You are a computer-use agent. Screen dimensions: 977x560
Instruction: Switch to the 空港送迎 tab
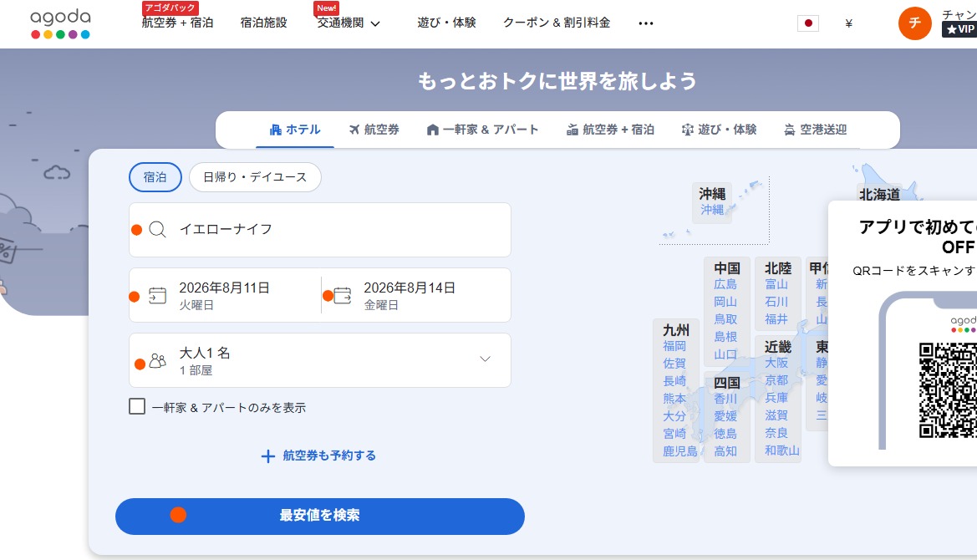pos(815,130)
